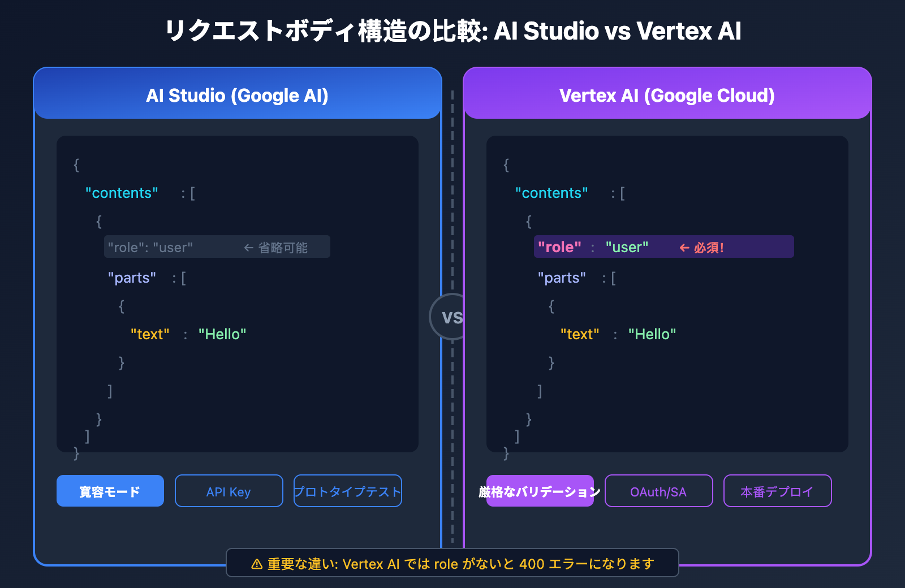Select the highlighted role key in Vertex AI
This screenshot has height=588, width=905.
pos(560,247)
